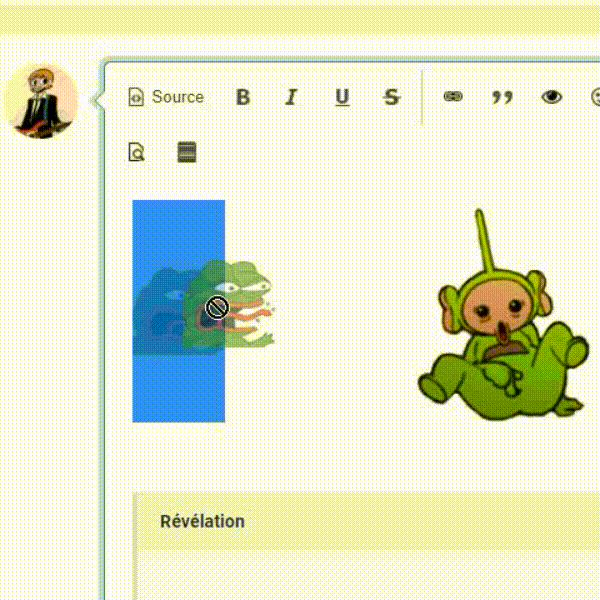The width and height of the screenshot is (600, 600).
Task: Toggle italic formatting
Action: (292, 97)
